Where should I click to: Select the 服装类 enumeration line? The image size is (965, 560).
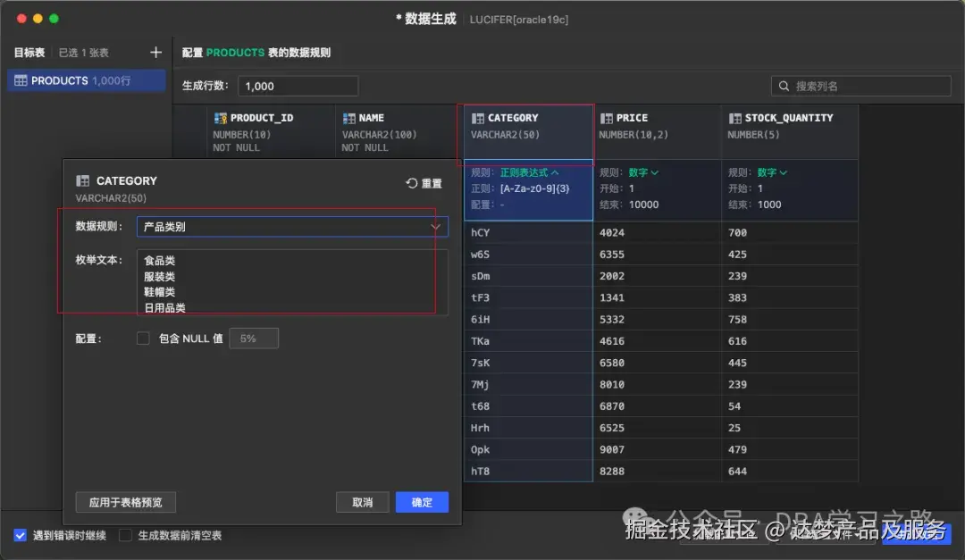click(159, 277)
